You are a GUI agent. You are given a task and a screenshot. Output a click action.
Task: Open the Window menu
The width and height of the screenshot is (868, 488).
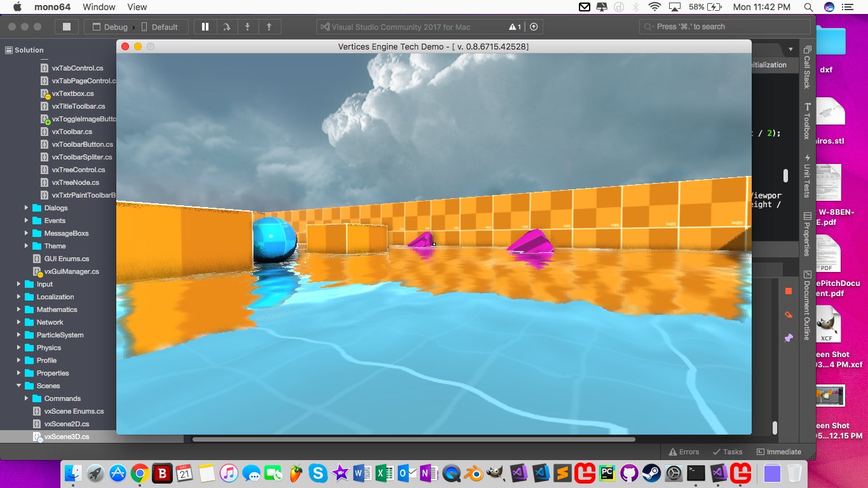pos(99,7)
